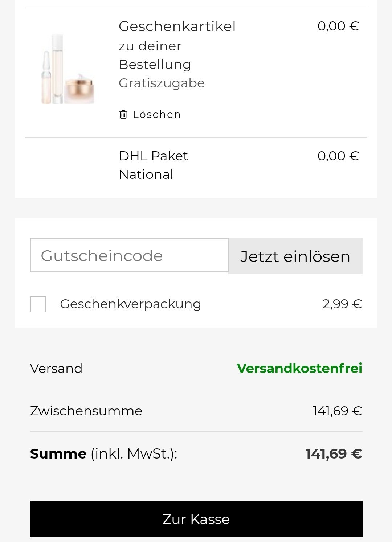This screenshot has width=392, height=542.
Task: Select the DHL Paket National entry
Action: pyautogui.click(x=153, y=165)
